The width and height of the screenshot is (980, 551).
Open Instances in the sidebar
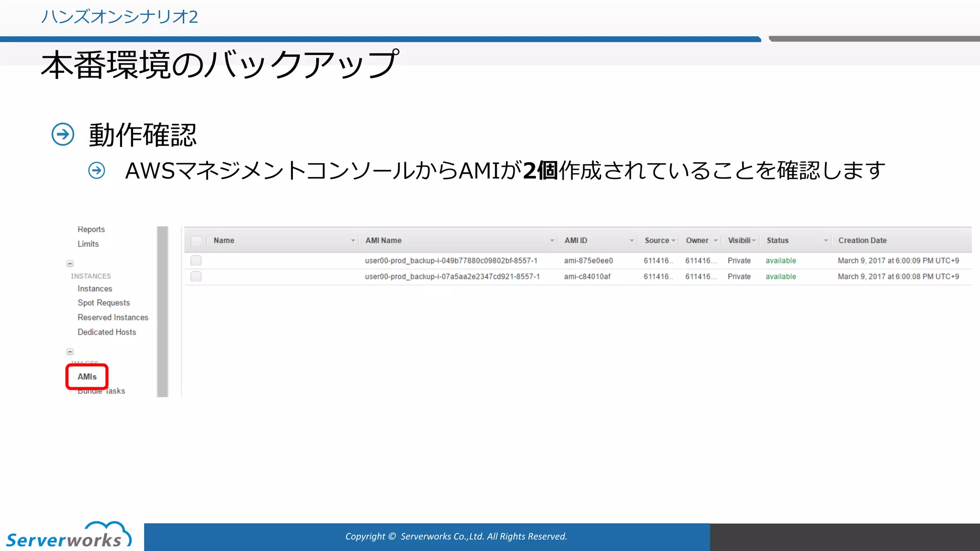pyautogui.click(x=95, y=288)
